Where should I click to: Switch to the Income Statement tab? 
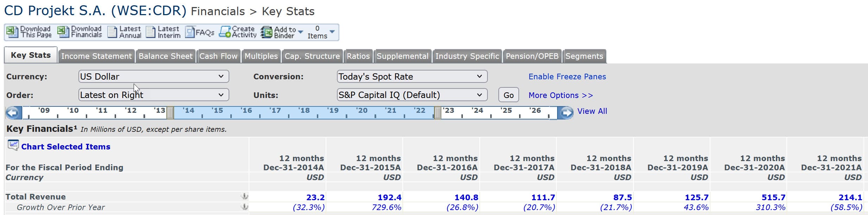pyautogui.click(x=96, y=56)
